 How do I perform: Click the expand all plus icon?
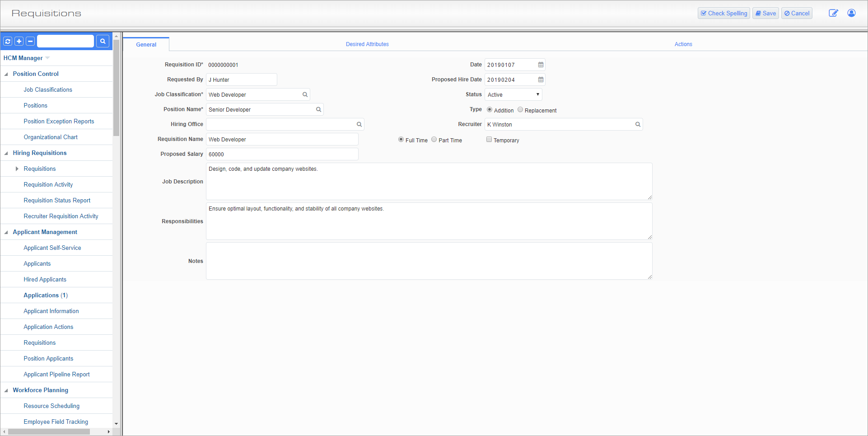click(19, 41)
